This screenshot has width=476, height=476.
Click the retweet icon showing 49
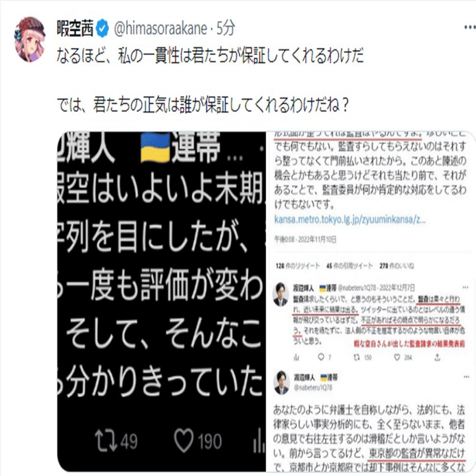[x=106, y=440]
